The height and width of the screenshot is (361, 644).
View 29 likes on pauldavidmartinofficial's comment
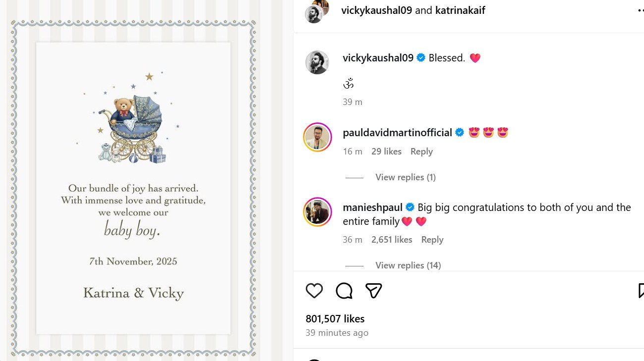point(386,152)
